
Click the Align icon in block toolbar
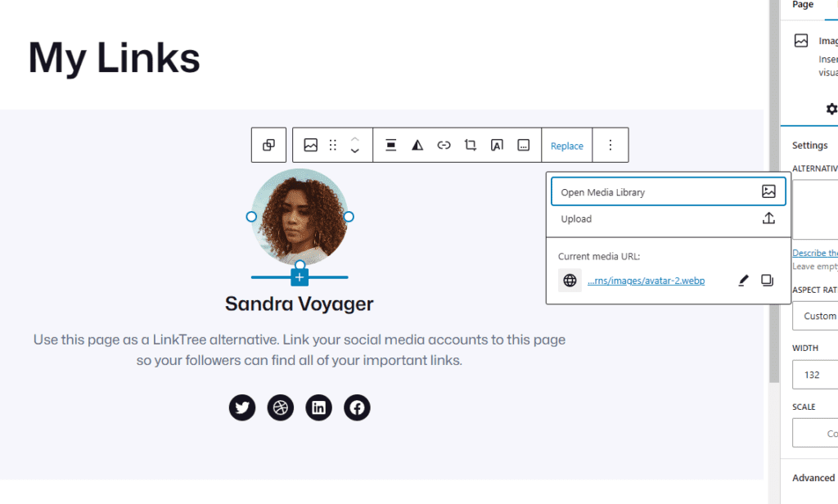click(x=391, y=146)
